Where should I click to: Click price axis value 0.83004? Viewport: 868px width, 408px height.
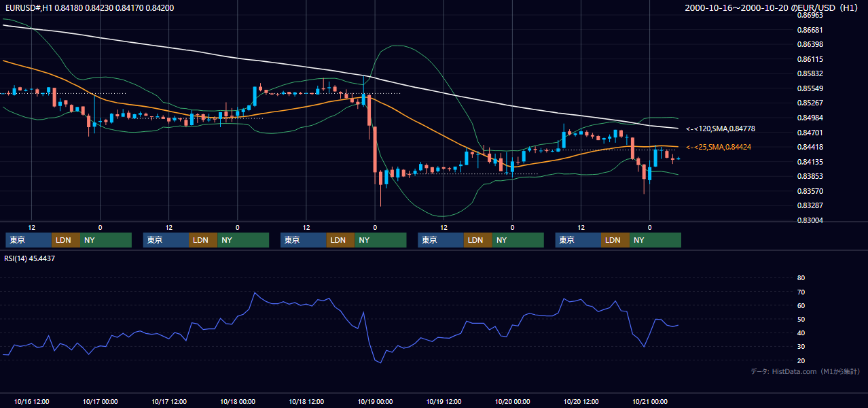[810, 220]
